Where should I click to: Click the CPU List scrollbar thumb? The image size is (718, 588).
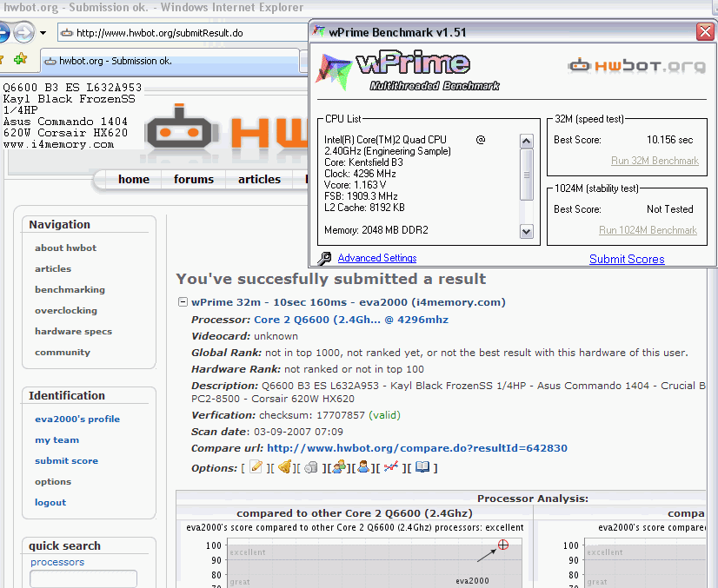coord(527,175)
